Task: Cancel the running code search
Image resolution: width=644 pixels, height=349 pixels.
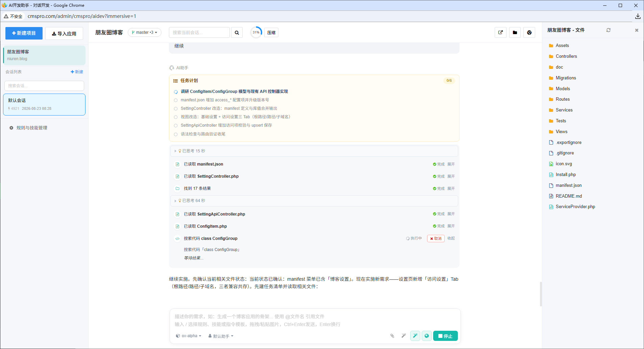Action: pyautogui.click(x=436, y=239)
